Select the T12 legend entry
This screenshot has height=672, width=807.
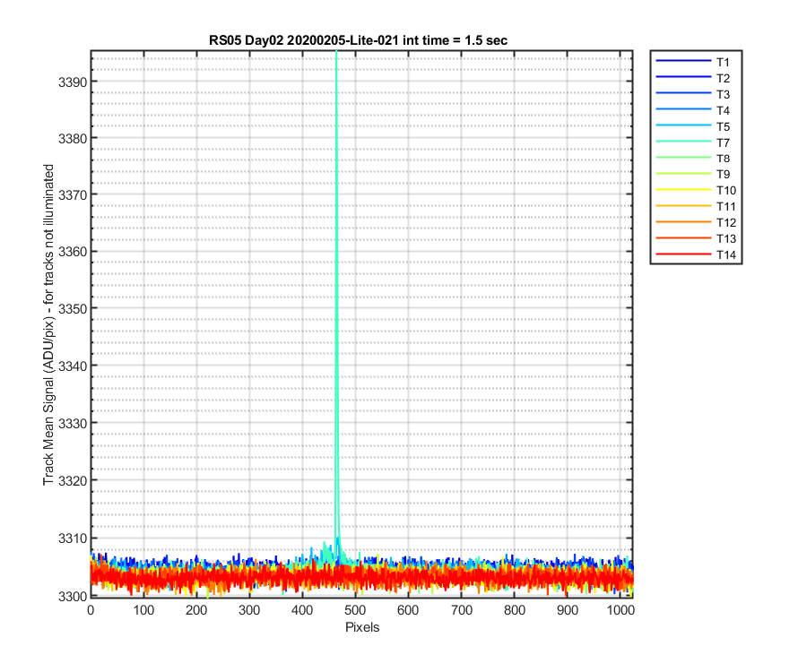[x=696, y=222]
